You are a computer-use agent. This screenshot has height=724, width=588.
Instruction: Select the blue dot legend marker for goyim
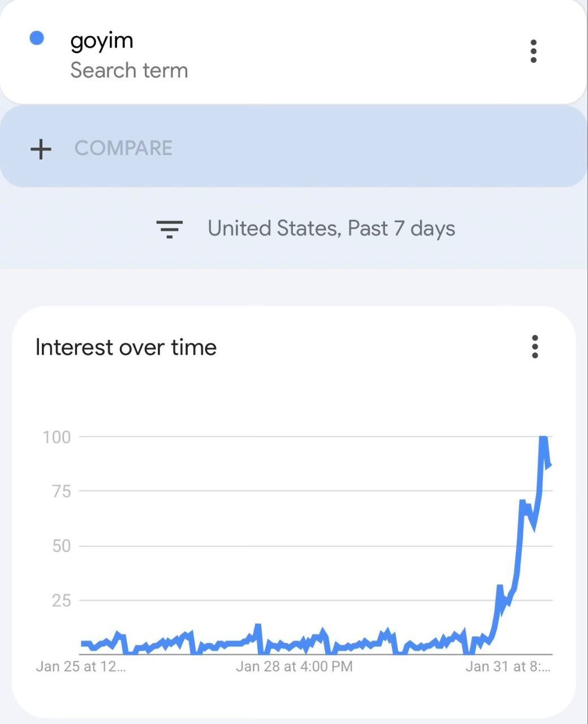[37, 38]
